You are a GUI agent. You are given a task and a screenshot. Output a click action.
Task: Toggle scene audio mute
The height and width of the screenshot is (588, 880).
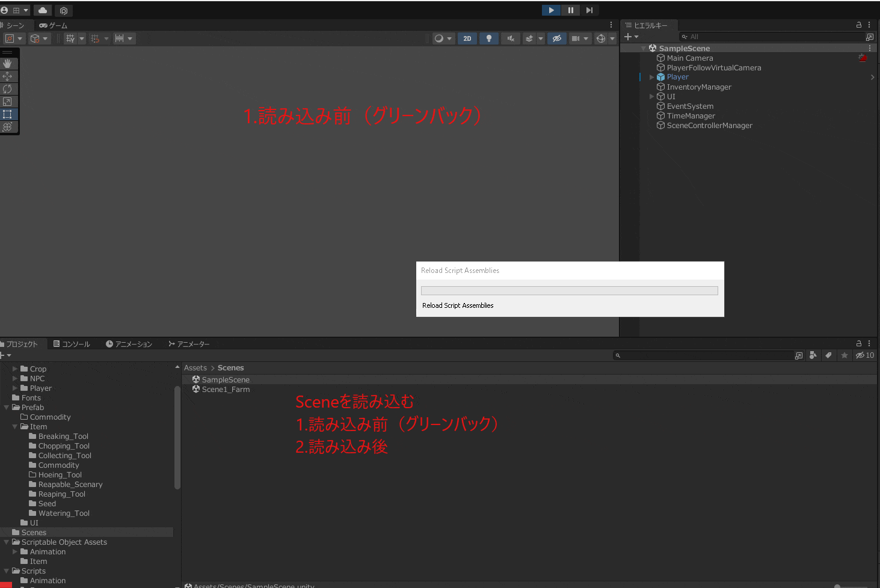pyautogui.click(x=511, y=38)
